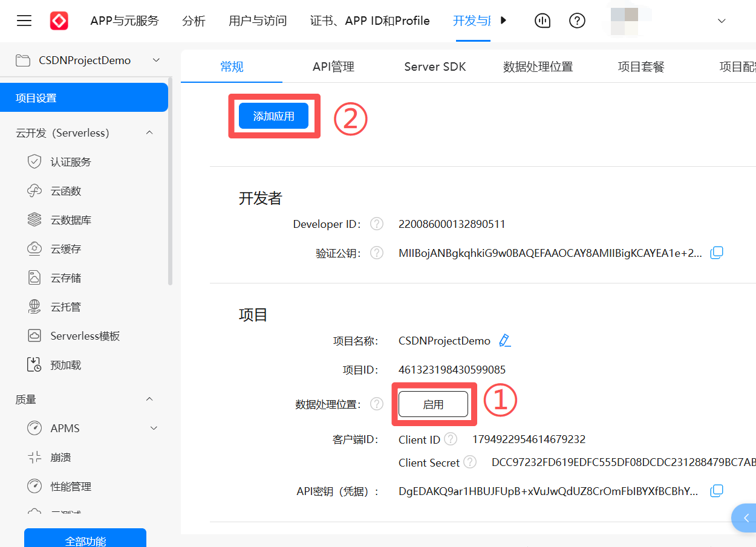This screenshot has height=547, width=756.
Task: Open 云托管 globe icon
Action: tap(34, 307)
